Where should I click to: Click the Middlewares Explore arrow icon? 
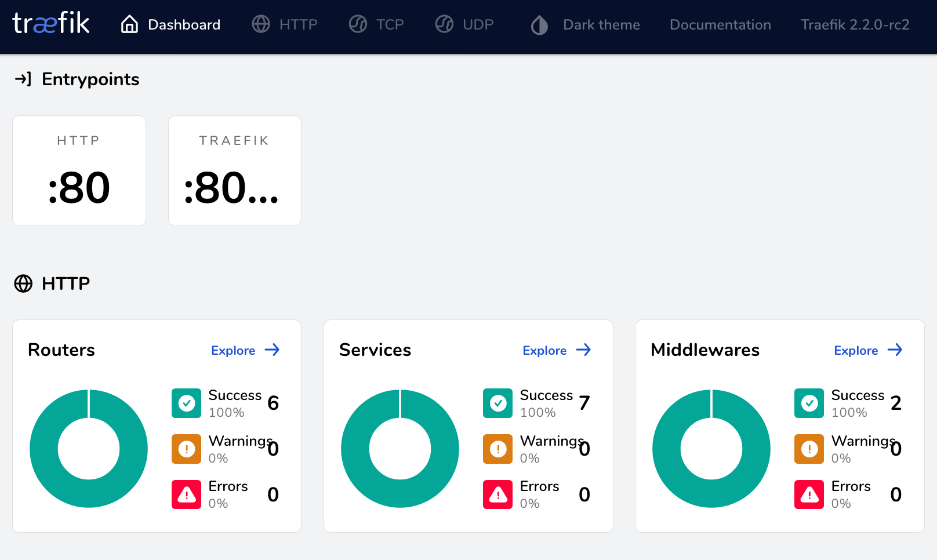pos(895,350)
